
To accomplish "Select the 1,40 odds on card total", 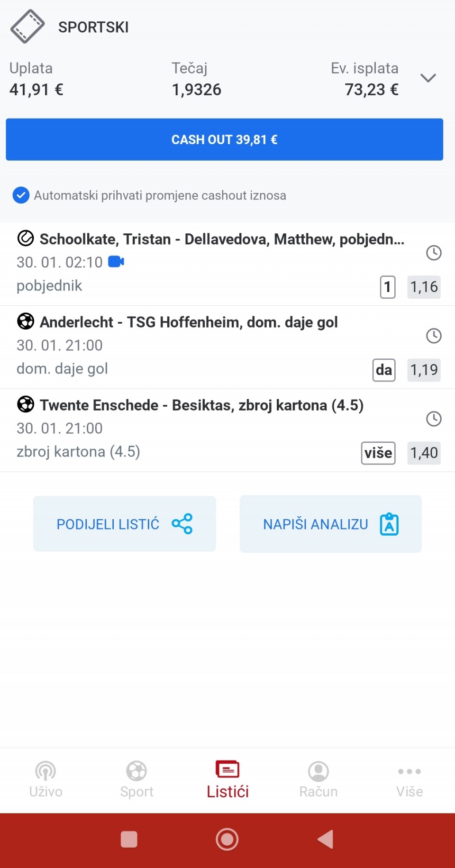I will [x=424, y=453].
